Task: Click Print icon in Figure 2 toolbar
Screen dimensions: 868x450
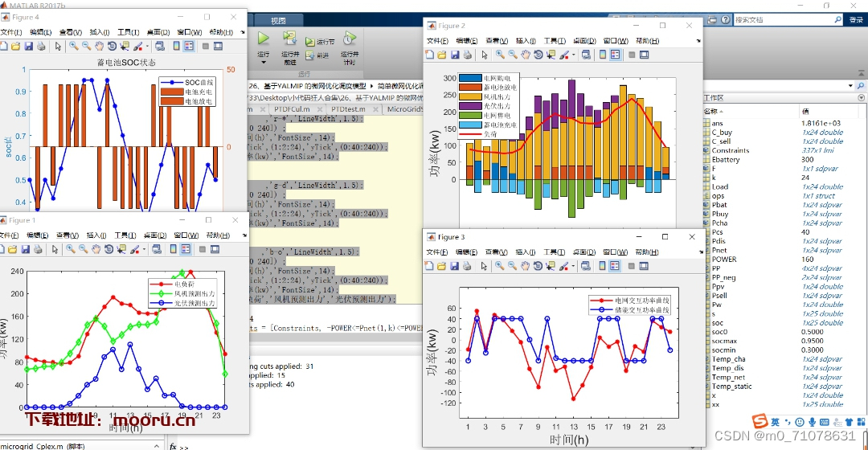Action: point(468,55)
